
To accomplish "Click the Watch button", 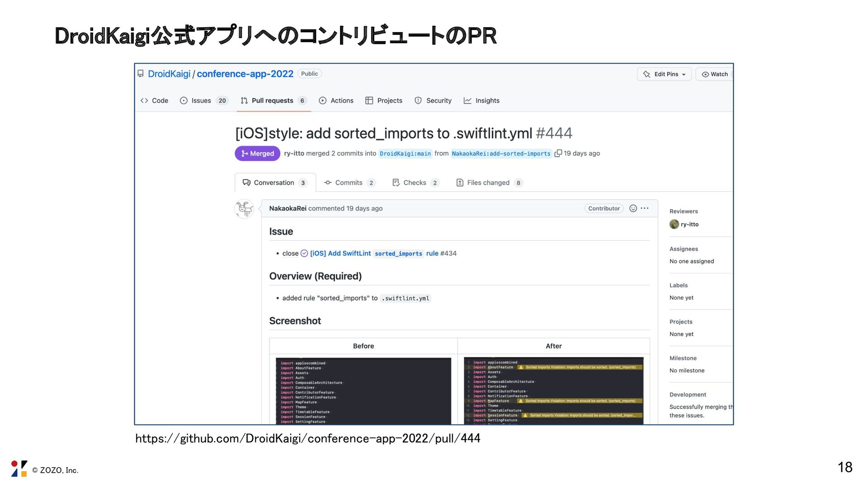I will pos(715,74).
